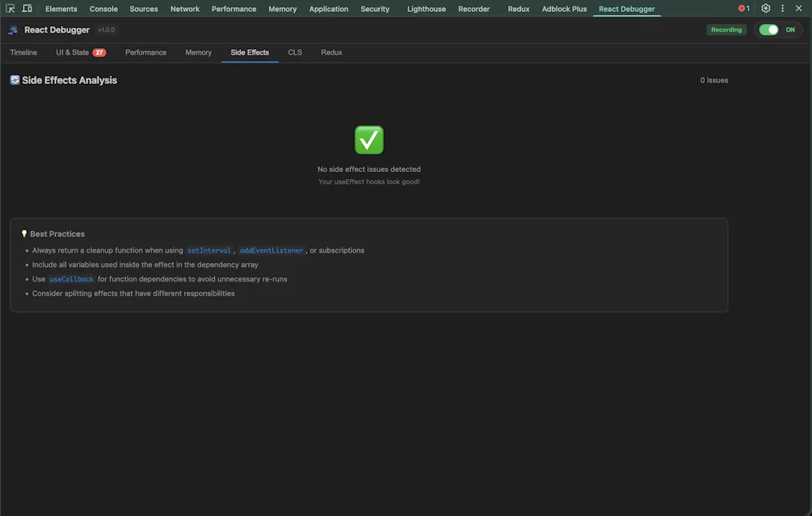Switch to the Console panel

[x=102, y=9]
